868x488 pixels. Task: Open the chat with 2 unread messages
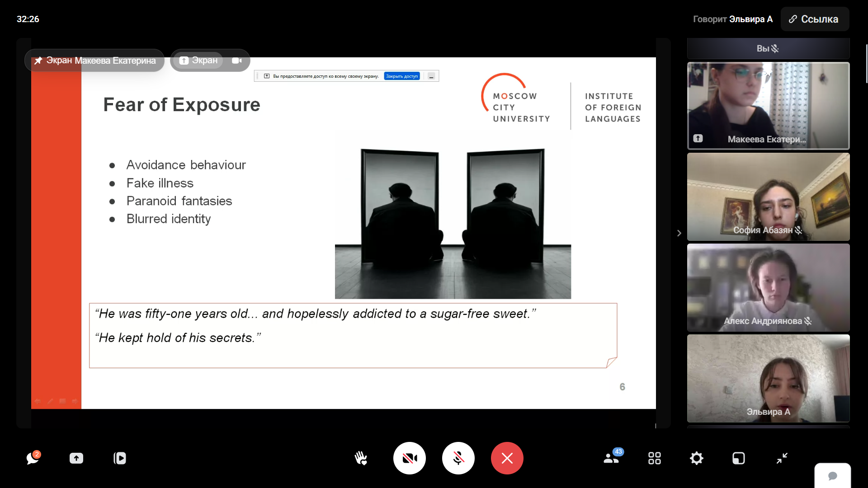click(33, 458)
